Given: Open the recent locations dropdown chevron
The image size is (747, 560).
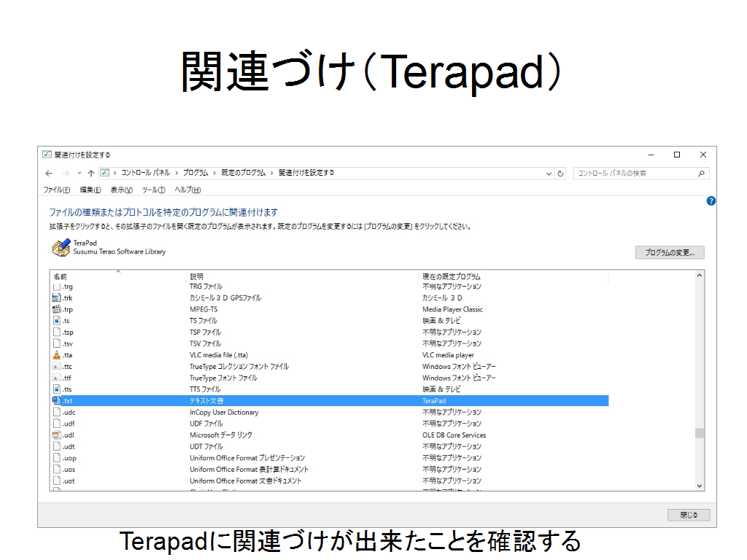Looking at the screenshot, I should (79, 174).
